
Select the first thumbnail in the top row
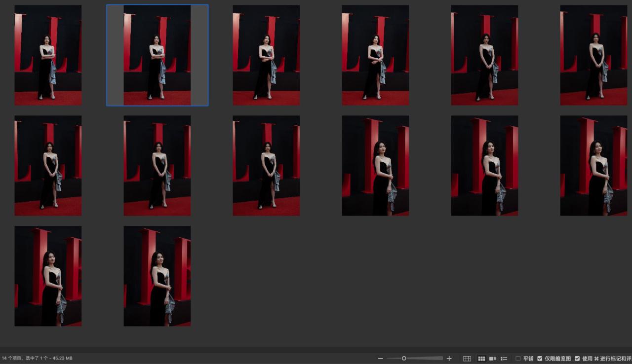coord(48,55)
